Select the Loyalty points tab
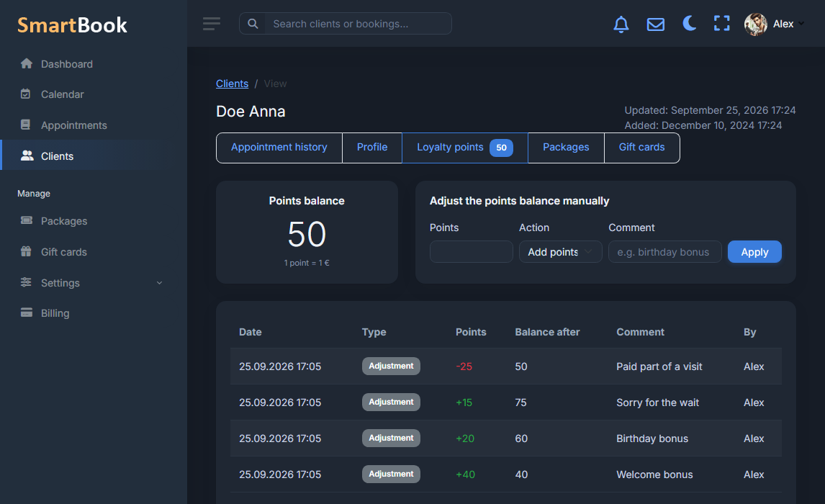Image resolution: width=825 pixels, height=504 pixels. pyautogui.click(x=465, y=148)
